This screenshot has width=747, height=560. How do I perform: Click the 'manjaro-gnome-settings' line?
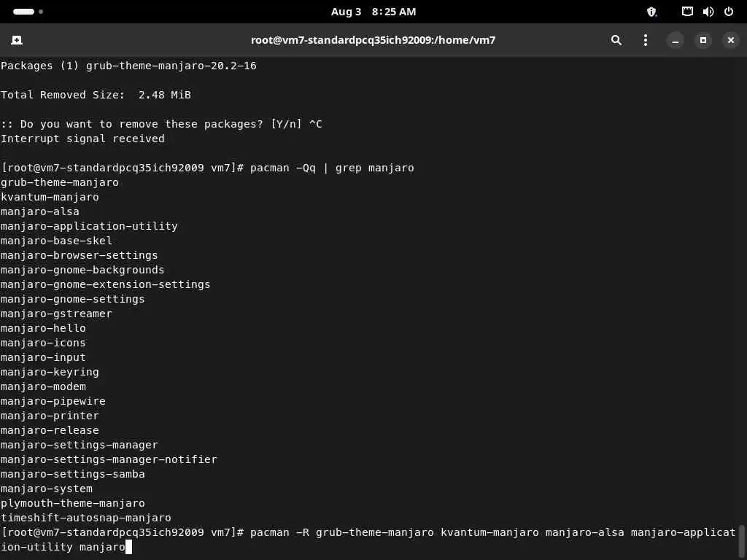tap(72, 299)
